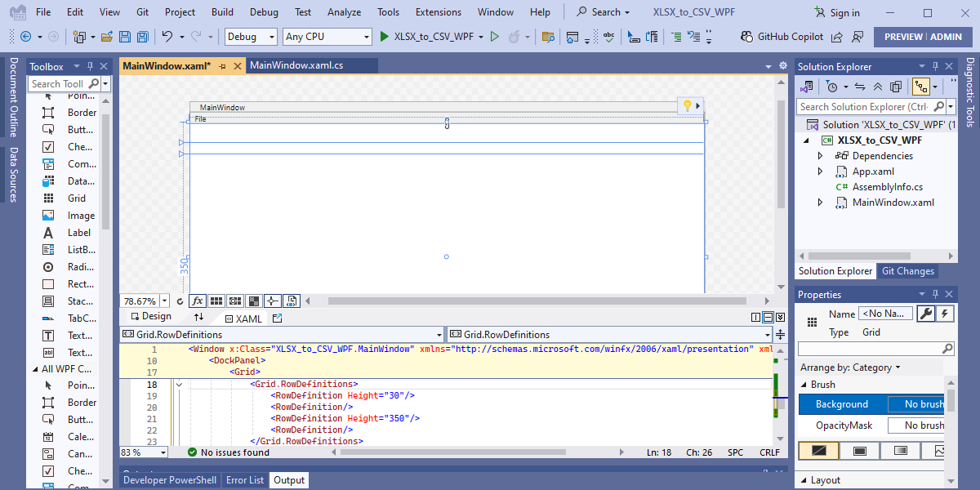The width and height of the screenshot is (980, 490).
Task: Click the abc spell checker toolbar icon
Action: click(x=608, y=37)
